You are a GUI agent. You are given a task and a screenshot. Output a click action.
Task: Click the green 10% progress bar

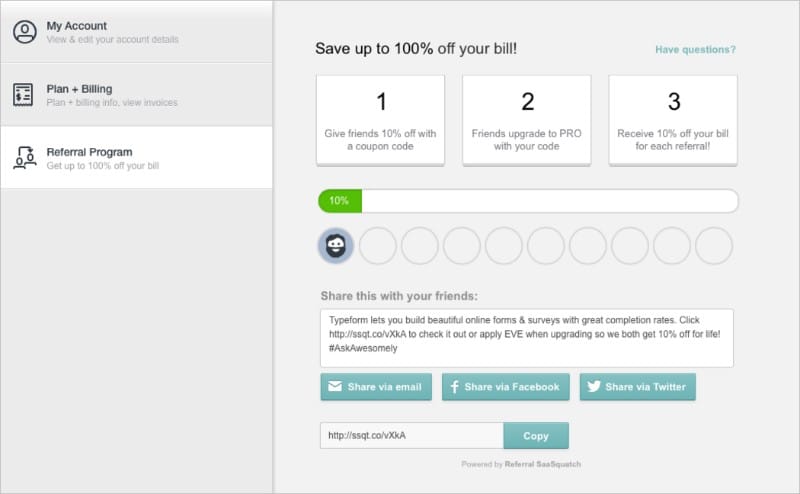tap(340, 201)
